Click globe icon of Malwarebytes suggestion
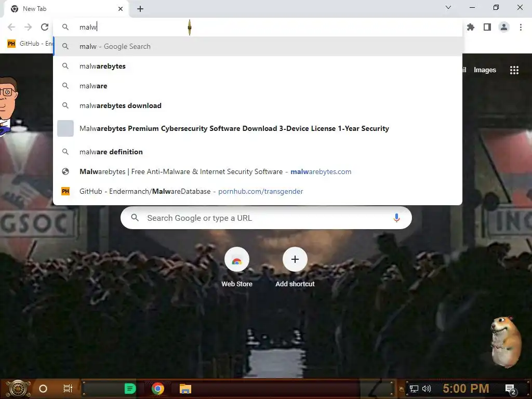The height and width of the screenshot is (399, 532). point(65,171)
